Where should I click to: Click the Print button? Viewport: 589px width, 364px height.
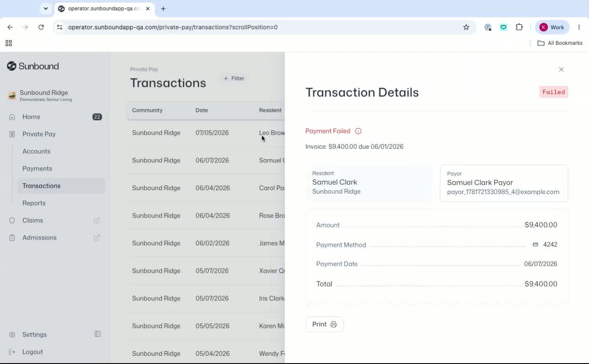point(324,324)
